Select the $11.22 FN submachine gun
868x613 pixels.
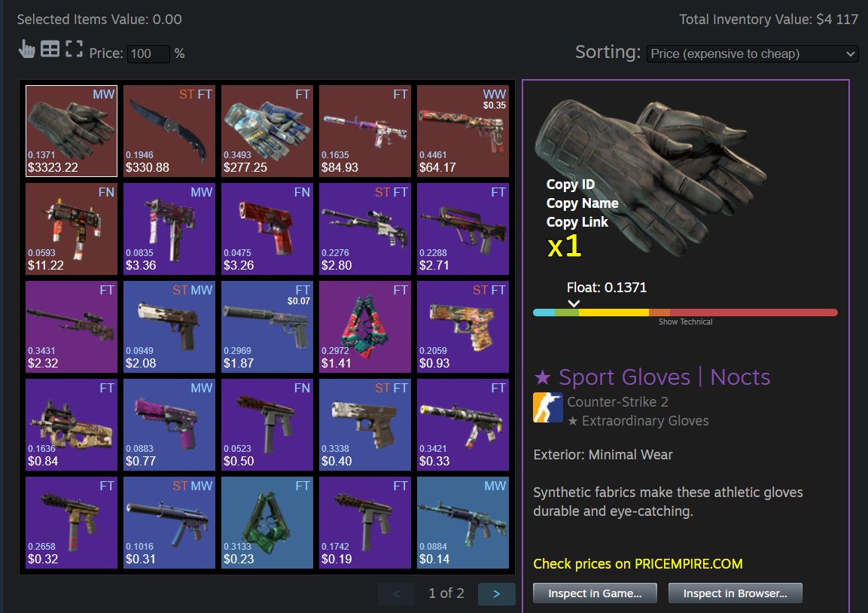coord(72,229)
